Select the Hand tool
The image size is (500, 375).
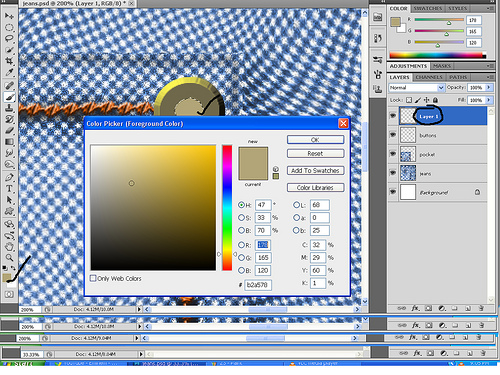9,247
